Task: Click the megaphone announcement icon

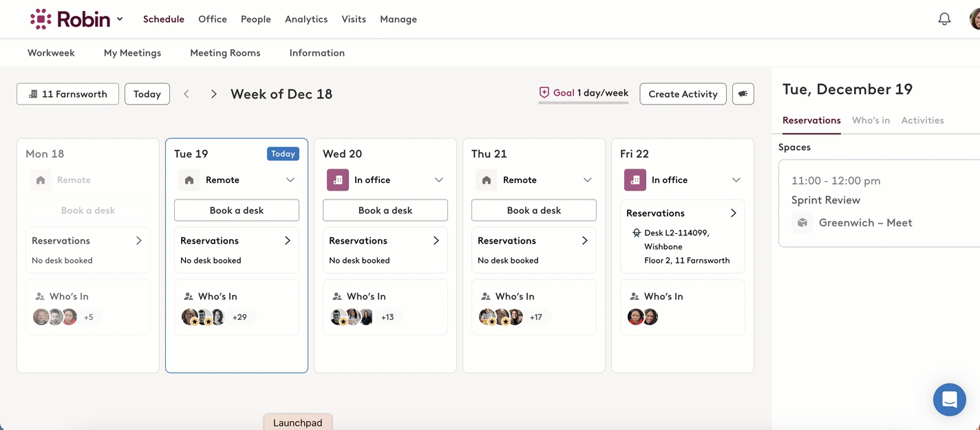Action: (743, 94)
